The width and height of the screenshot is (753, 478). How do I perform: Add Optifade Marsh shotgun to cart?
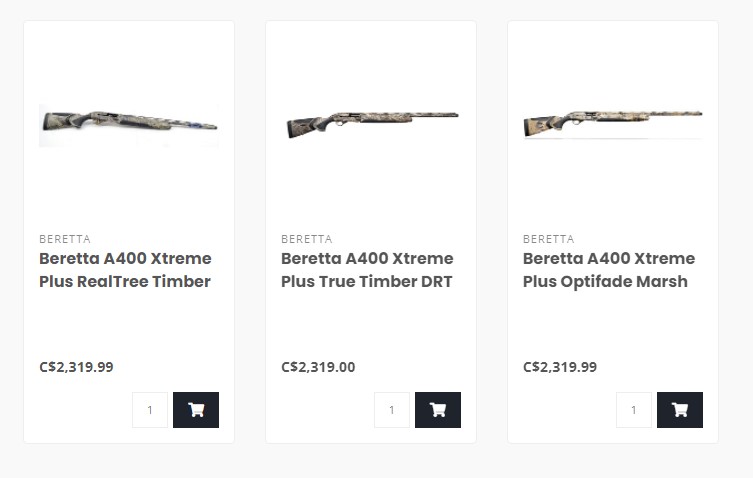(680, 410)
